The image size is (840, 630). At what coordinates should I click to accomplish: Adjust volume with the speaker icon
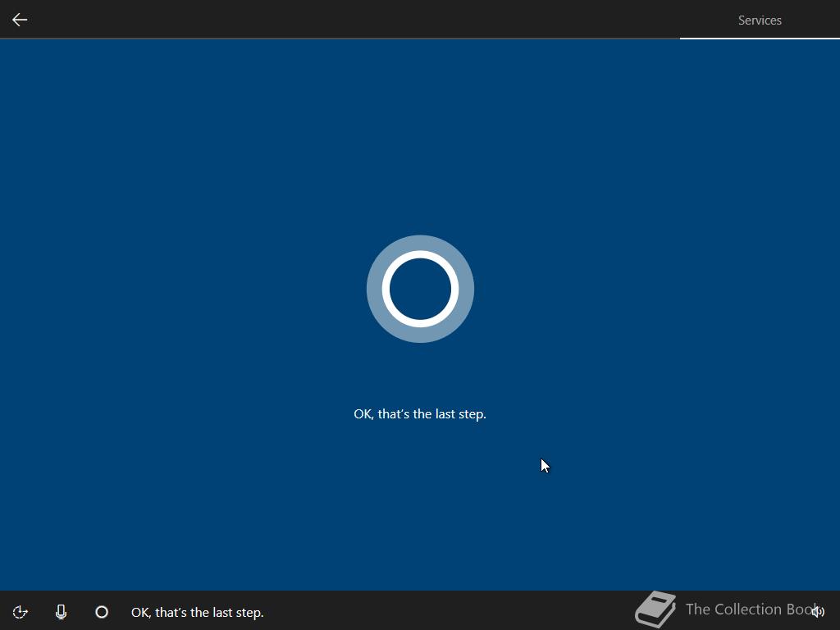tap(818, 612)
